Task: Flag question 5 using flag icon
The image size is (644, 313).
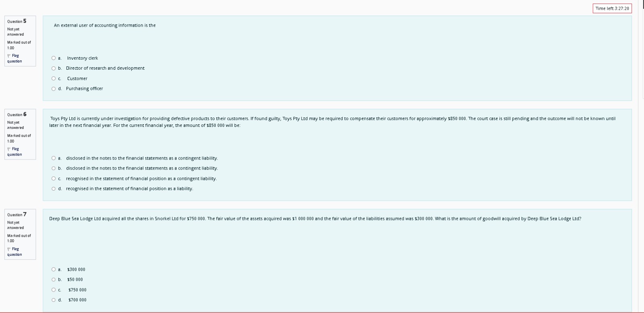Action: point(9,56)
